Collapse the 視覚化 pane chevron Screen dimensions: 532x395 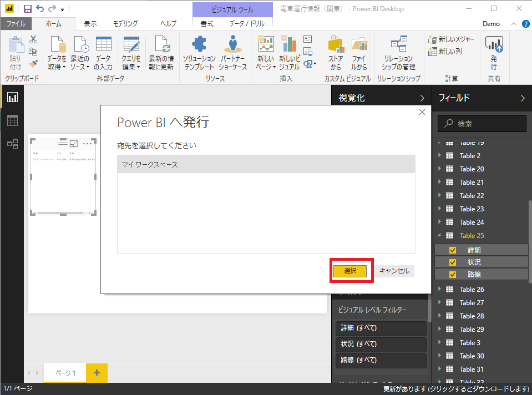click(422, 98)
